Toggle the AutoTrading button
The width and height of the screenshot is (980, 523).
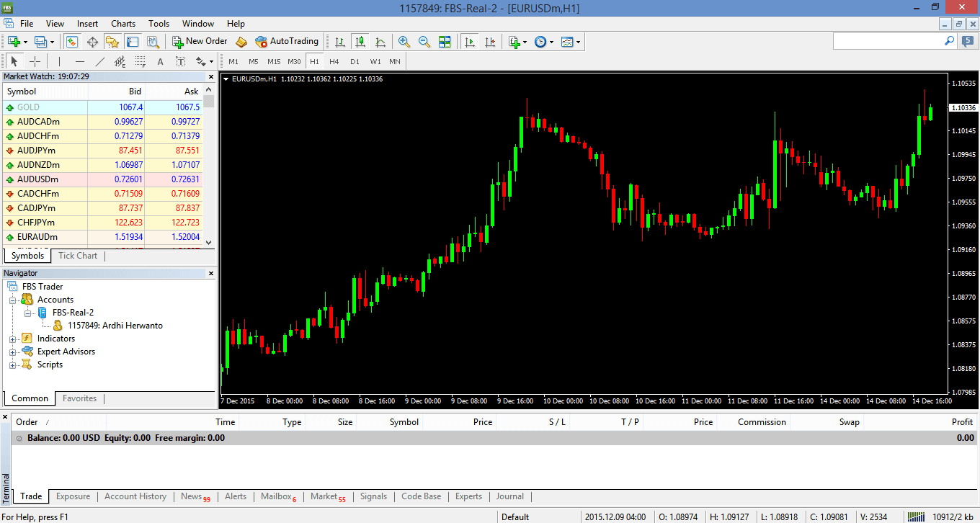click(x=286, y=42)
